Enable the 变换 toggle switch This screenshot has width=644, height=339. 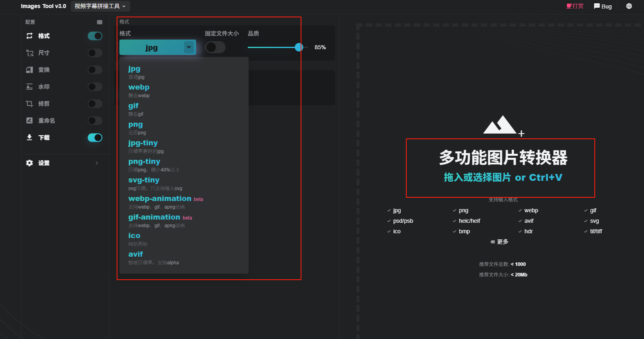[x=95, y=70]
